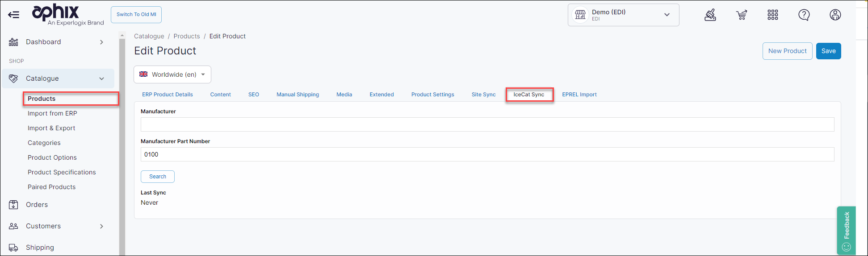Screen dimensions: 868x256
Task: Expand the Customers submenu arrow
Action: [x=102, y=226]
